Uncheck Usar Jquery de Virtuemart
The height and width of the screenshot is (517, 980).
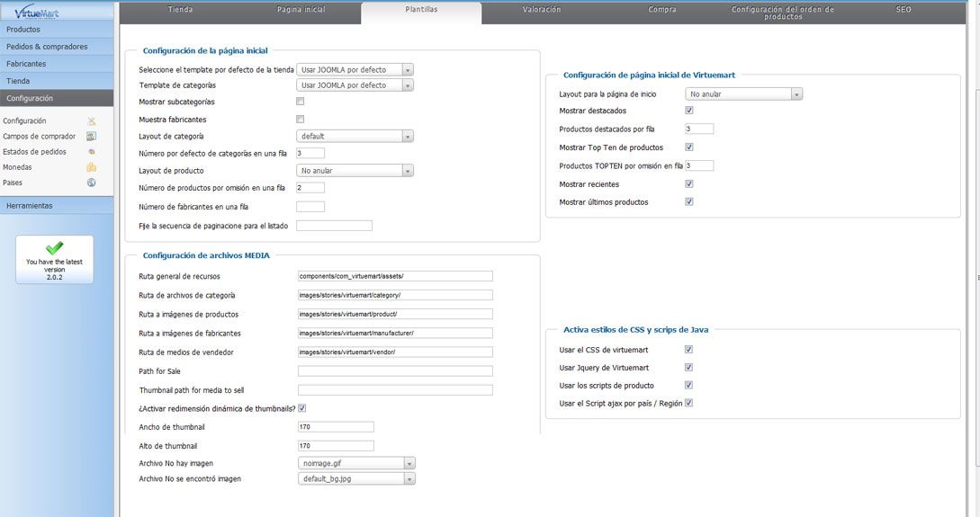coord(688,368)
